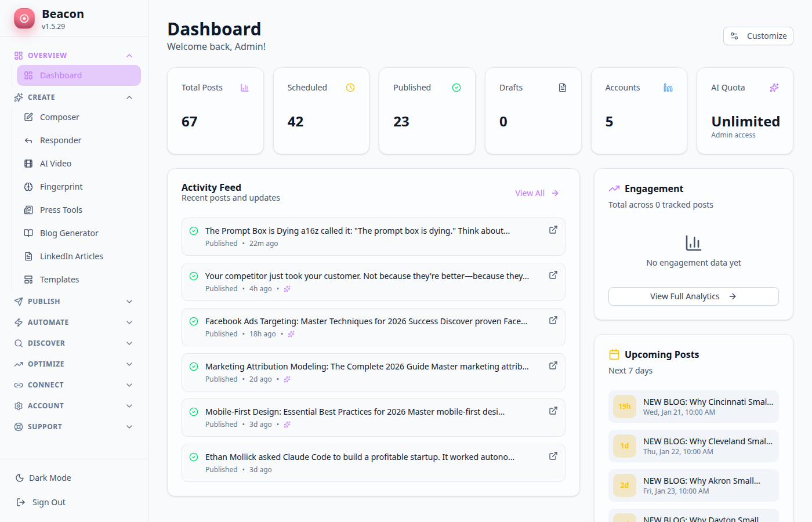Select the Composer icon in sidebar

coord(27,117)
